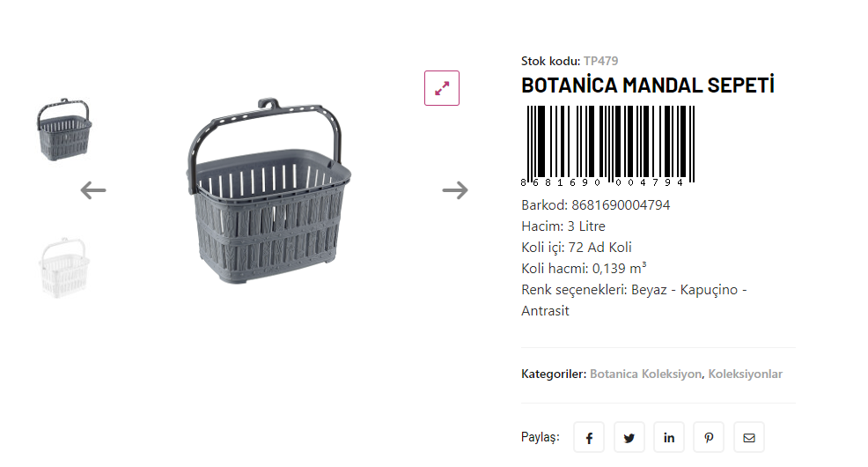The width and height of the screenshot is (868, 467).
Task: Share product on Twitter
Action: [629, 438]
